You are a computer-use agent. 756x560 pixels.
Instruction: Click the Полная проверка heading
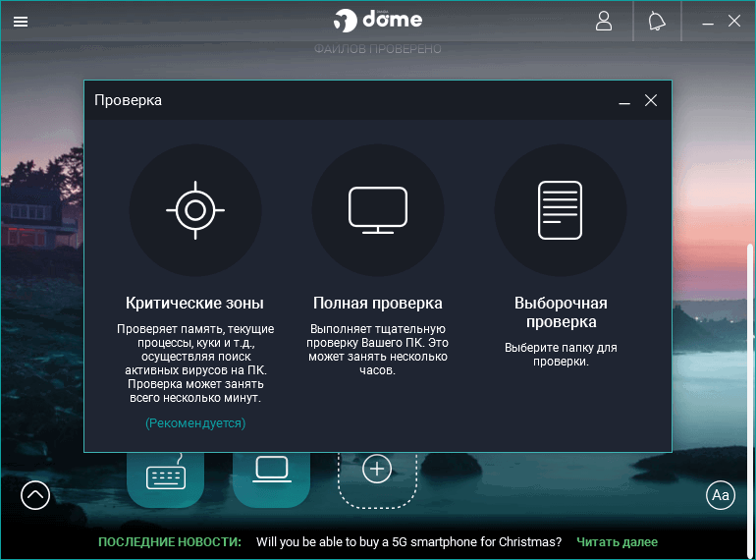(378, 303)
